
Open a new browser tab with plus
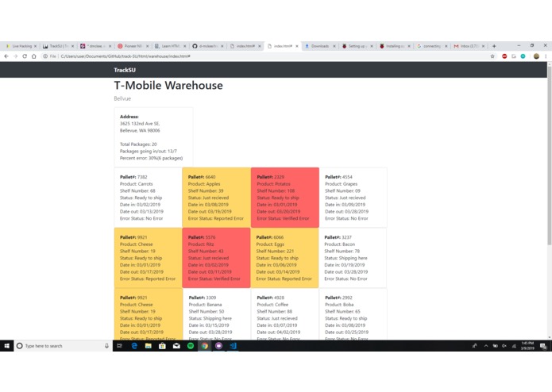point(494,46)
